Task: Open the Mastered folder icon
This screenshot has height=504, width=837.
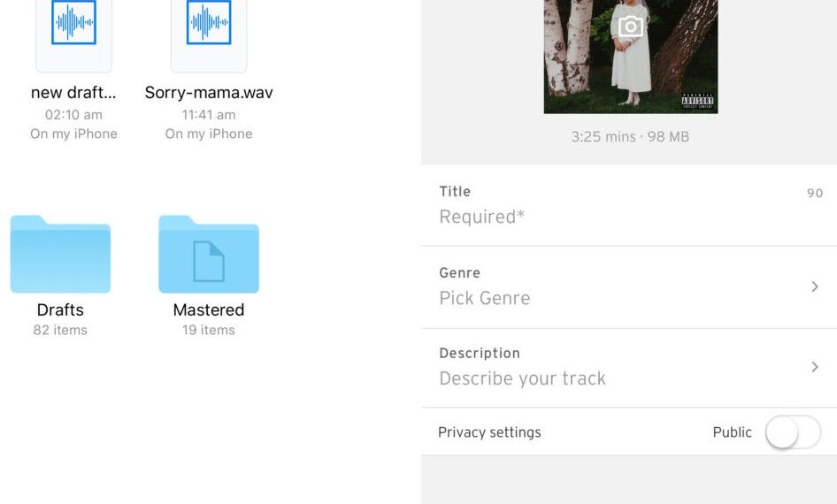Action: [209, 255]
